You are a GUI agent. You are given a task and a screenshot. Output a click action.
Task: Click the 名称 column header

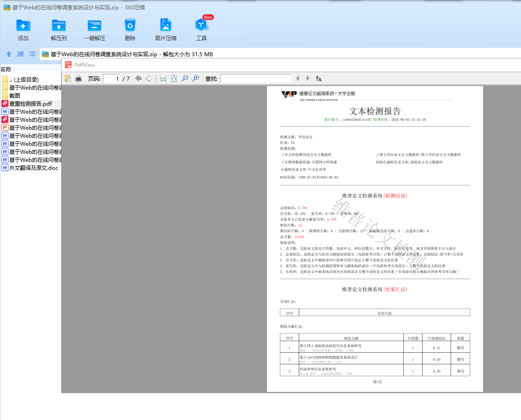[x=6, y=69]
